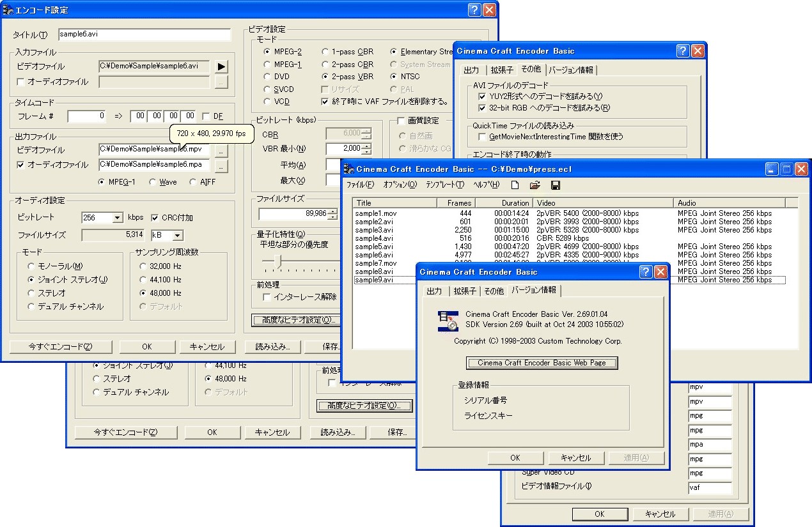Click the mpa extension field

tap(710, 445)
